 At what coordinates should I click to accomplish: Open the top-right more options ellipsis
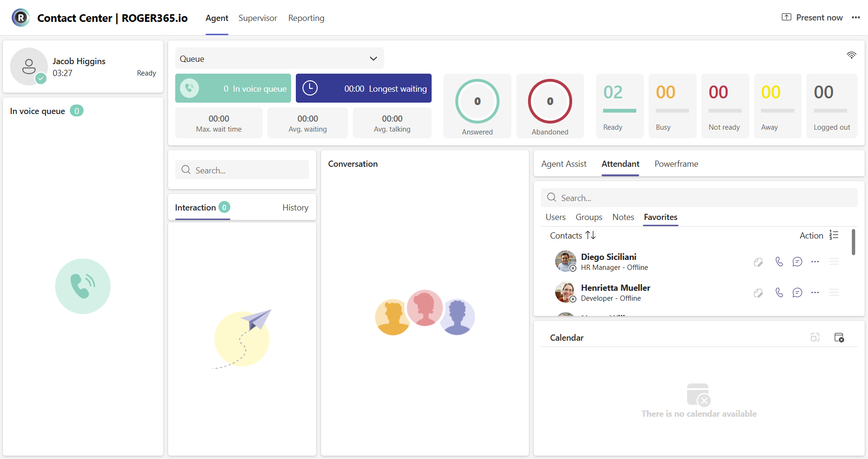856,18
